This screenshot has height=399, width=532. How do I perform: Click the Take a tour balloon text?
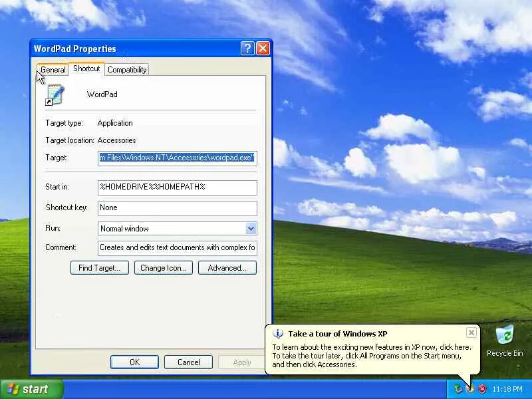(x=372, y=356)
